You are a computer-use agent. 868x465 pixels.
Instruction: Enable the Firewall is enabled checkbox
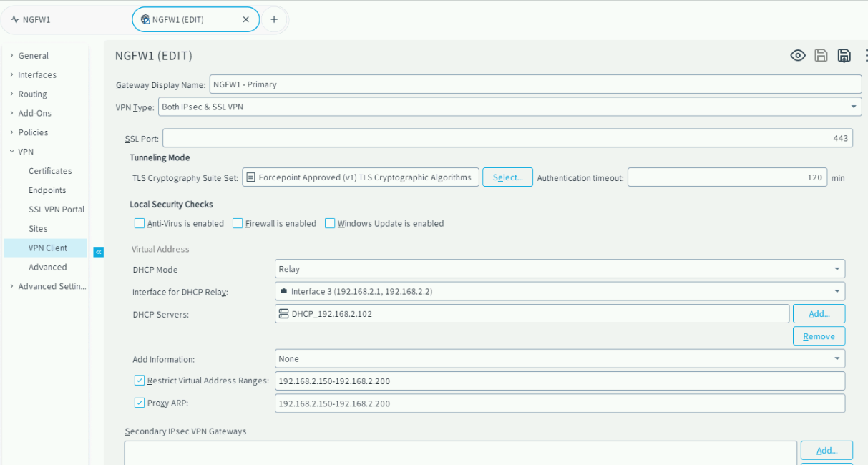point(237,223)
